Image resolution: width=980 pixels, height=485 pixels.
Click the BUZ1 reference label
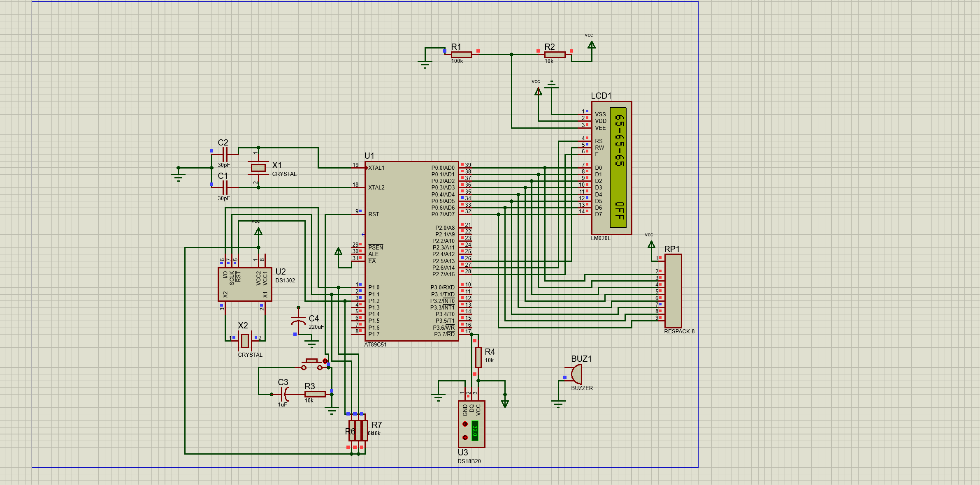(x=581, y=359)
